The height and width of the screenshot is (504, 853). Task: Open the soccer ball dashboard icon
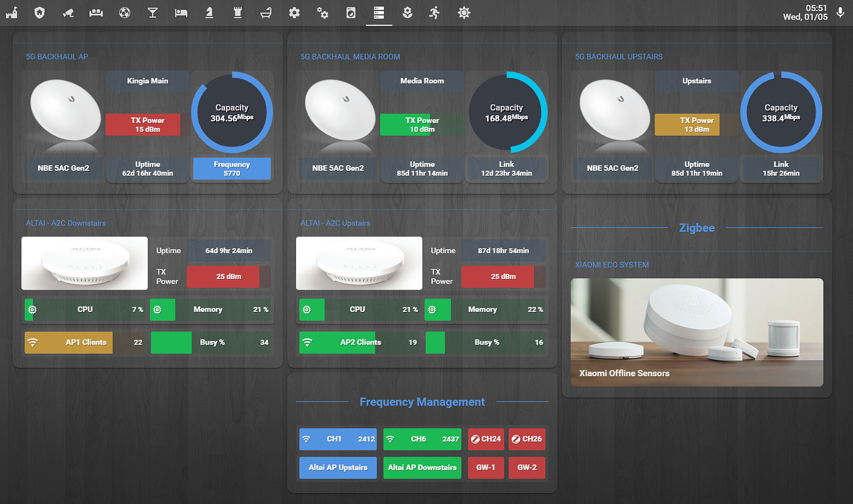124,12
